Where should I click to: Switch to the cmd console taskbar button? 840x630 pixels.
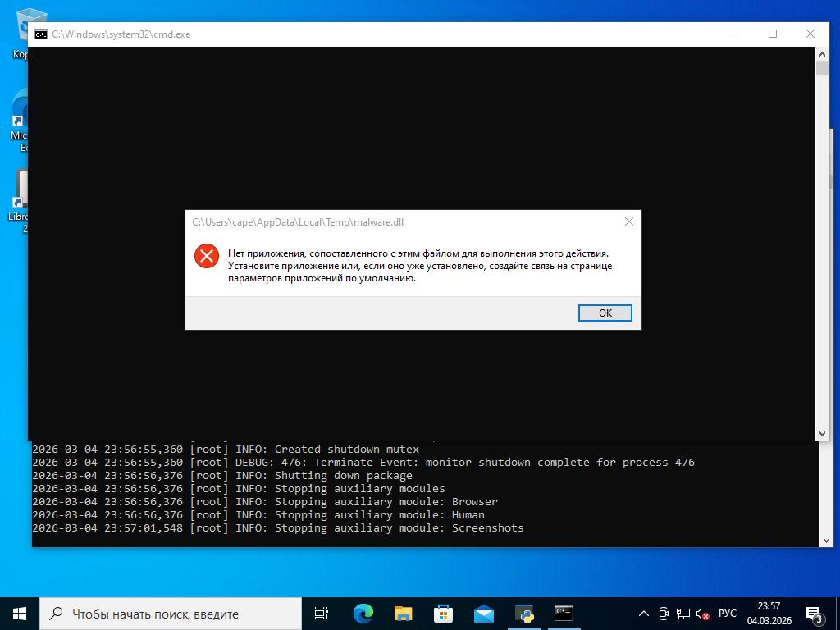point(564,614)
